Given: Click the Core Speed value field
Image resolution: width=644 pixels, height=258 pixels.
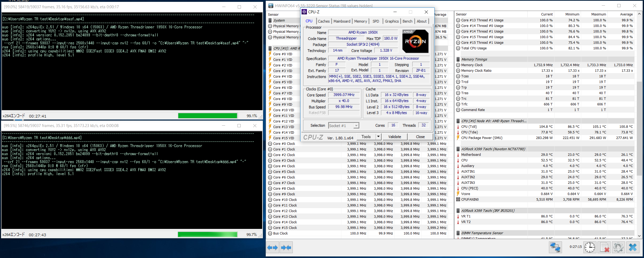Looking at the screenshot, I should pyautogui.click(x=344, y=95).
